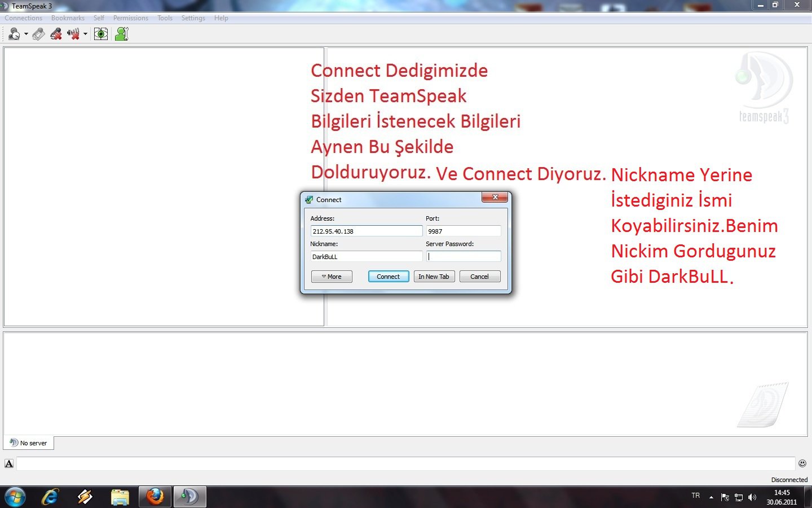This screenshot has width=812, height=508.
Task: Open the Tools menu
Action: point(165,18)
